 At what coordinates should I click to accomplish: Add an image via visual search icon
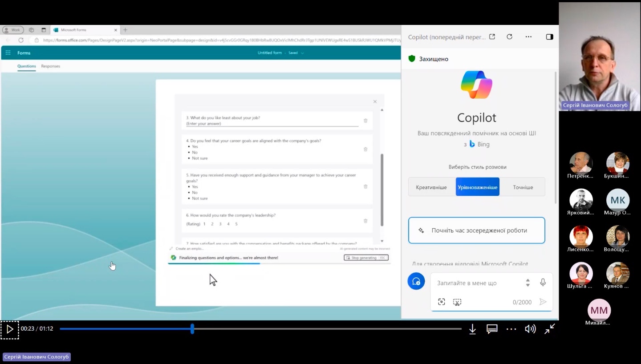point(442,302)
